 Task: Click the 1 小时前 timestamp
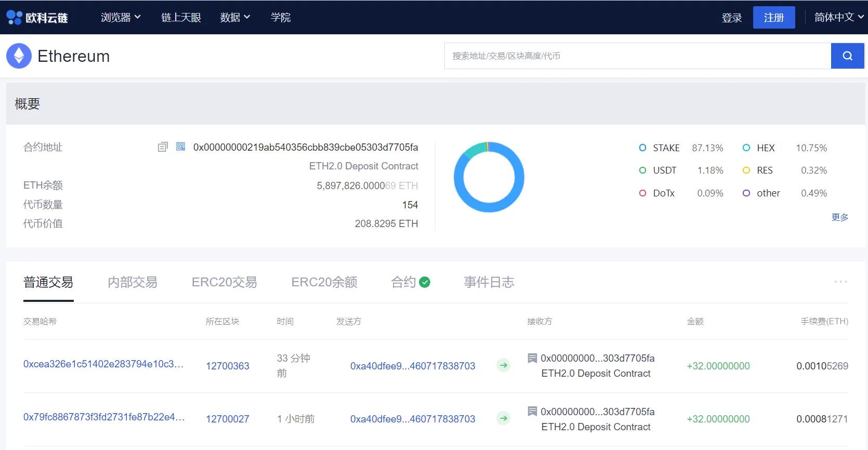point(296,419)
